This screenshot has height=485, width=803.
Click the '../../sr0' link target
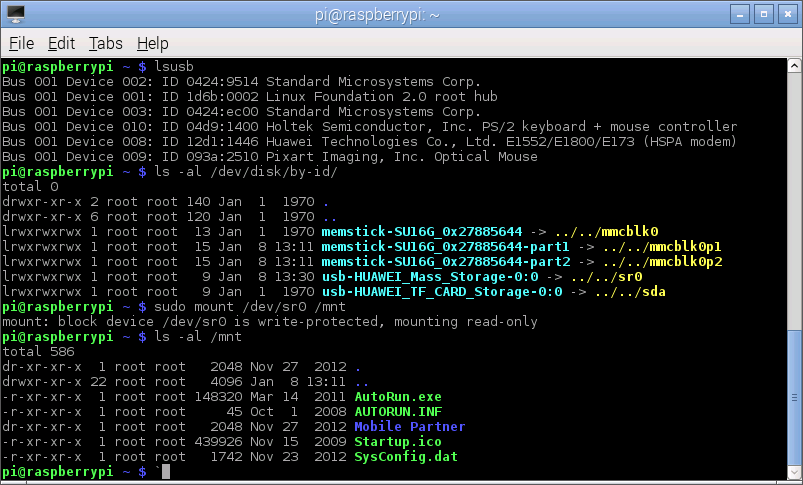click(606, 277)
